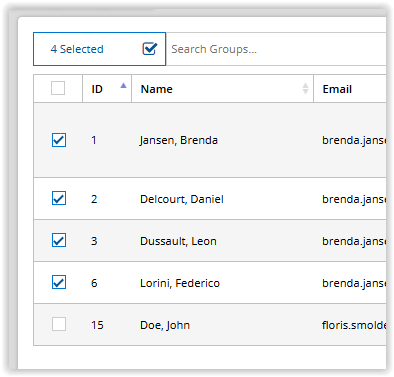Click the name 'Doe, John'
Image resolution: width=394 pixels, height=377 pixels.
pos(165,325)
